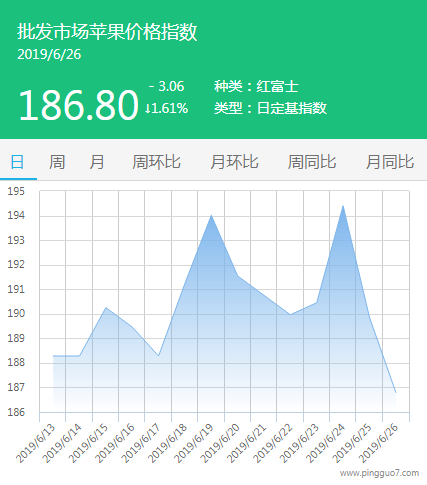This screenshot has height=485, width=427.
Task: Click the y-axis label 187
Action: (x=16, y=387)
